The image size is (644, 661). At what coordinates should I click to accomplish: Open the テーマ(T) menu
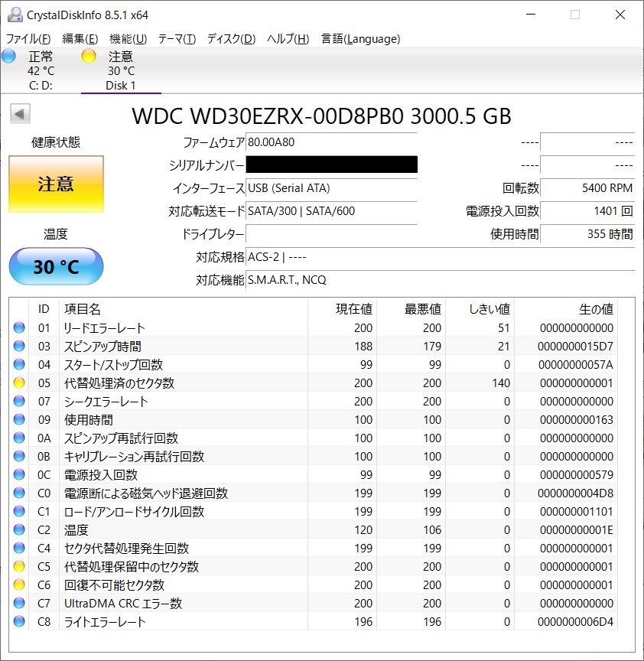click(x=177, y=39)
